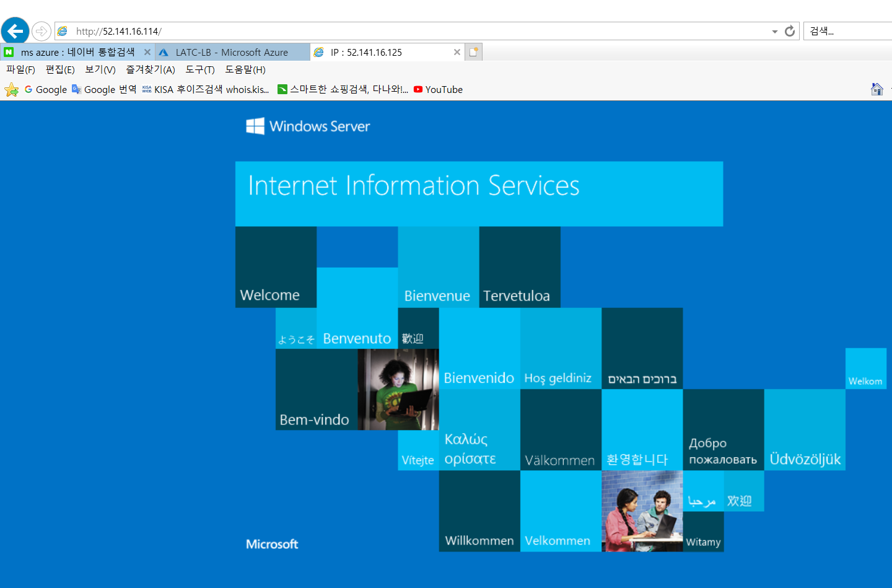Click the ようこそ tile
892x588 pixels.
[296, 328]
